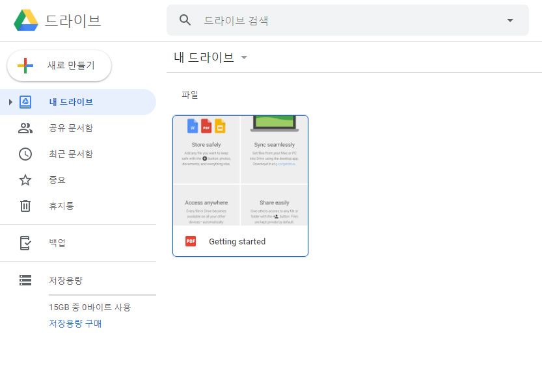Viewport: 542px width, 392px height.
Task: Select the Getting started file thumbnail
Action: (240, 171)
